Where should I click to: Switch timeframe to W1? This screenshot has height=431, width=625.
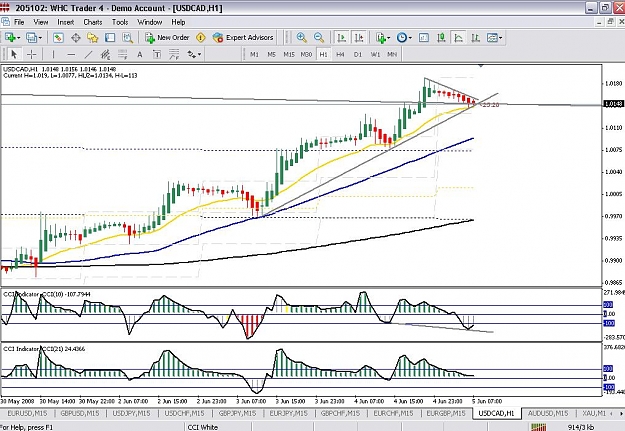pos(375,54)
